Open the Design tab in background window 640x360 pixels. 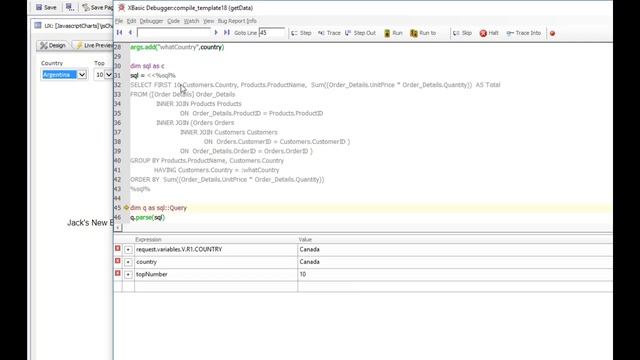(53, 45)
